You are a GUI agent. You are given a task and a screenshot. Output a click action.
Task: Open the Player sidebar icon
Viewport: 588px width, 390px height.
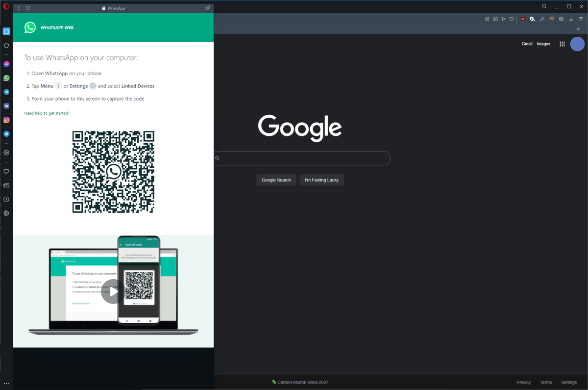6,153
